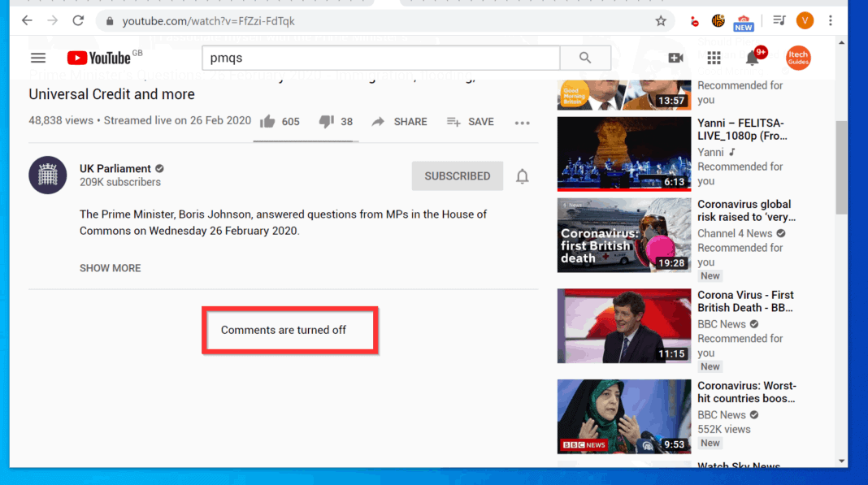Viewport: 868px width, 485px height.
Task: Open the extension marked NEW
Action: click(744, 23)
